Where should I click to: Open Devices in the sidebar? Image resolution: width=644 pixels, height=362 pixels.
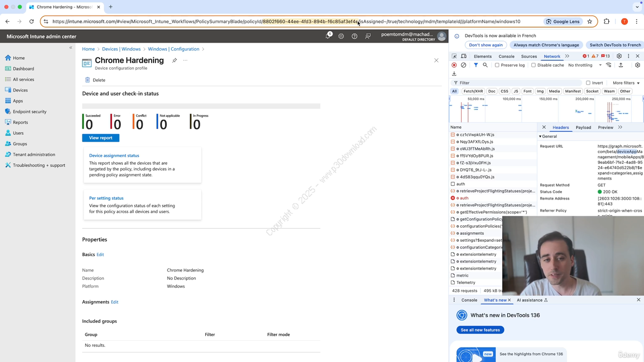click(20, 90)
